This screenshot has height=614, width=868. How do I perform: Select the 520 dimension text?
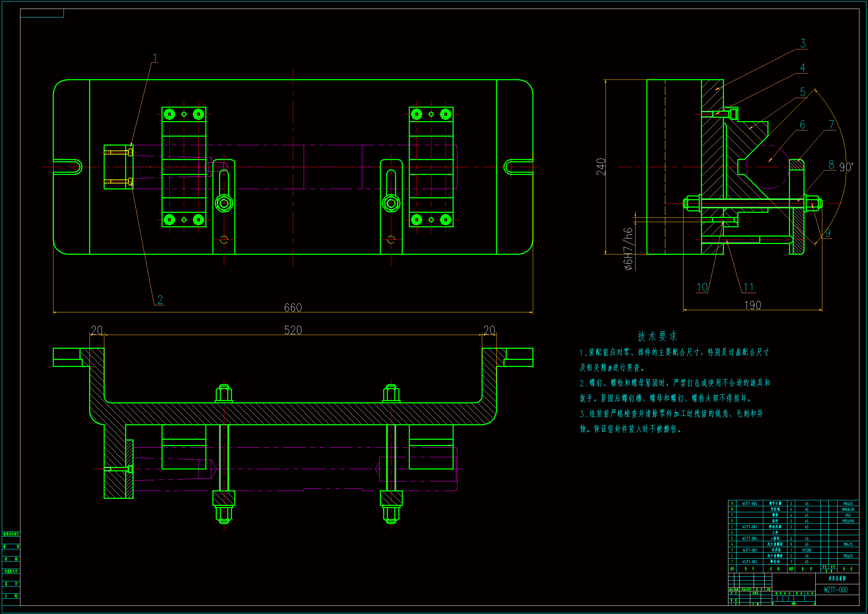coord(293,330)
